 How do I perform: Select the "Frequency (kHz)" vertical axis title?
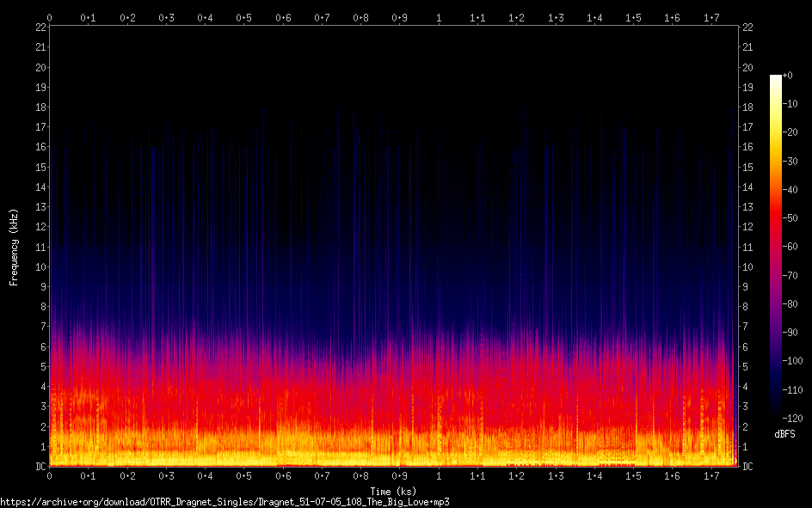coord(14,247)
